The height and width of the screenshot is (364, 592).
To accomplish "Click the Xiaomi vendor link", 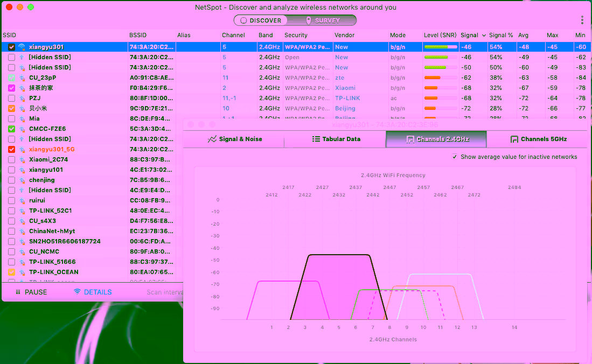I will click(x=345, y=88).
